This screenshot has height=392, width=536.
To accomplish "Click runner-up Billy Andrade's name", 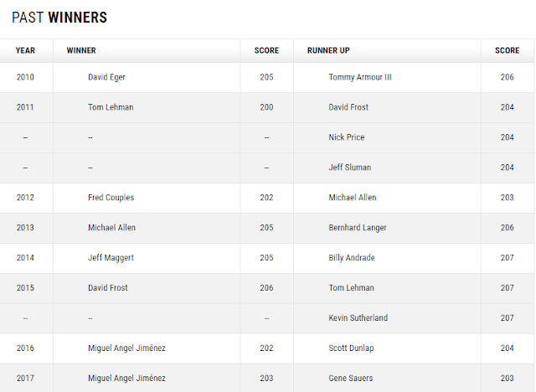I will pyautogui.click(x=352, y=258).
